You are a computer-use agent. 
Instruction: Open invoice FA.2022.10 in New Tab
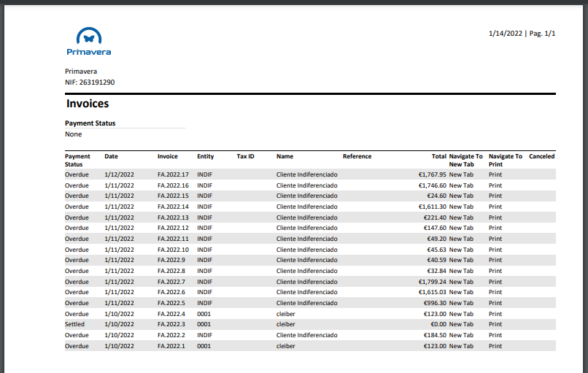461,250
